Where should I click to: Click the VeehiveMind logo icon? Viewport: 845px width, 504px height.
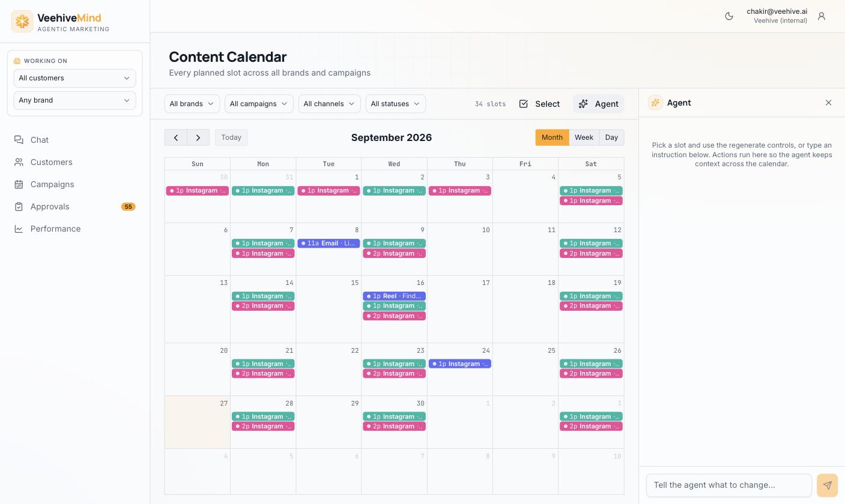[22, 22]
